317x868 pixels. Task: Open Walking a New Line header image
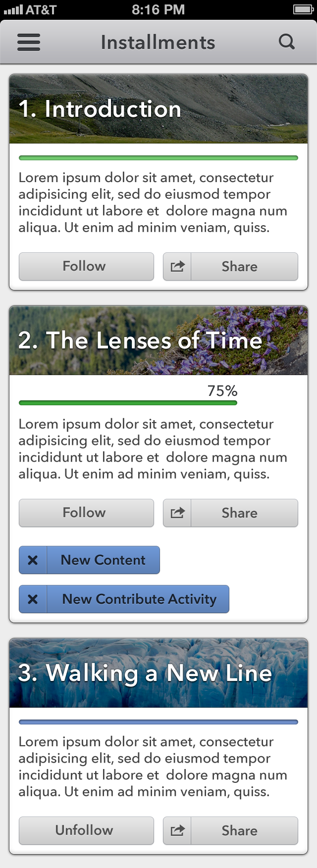tap(158, 673)
